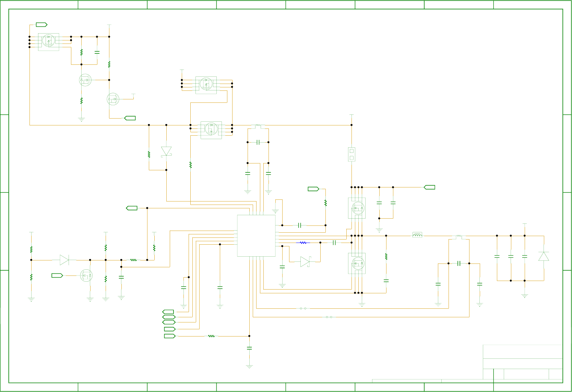Click the port feeding the lower-left MOSFET gate
Image resolution: width=572 pixels, height=392 pixels.
[x=57, y=275]
